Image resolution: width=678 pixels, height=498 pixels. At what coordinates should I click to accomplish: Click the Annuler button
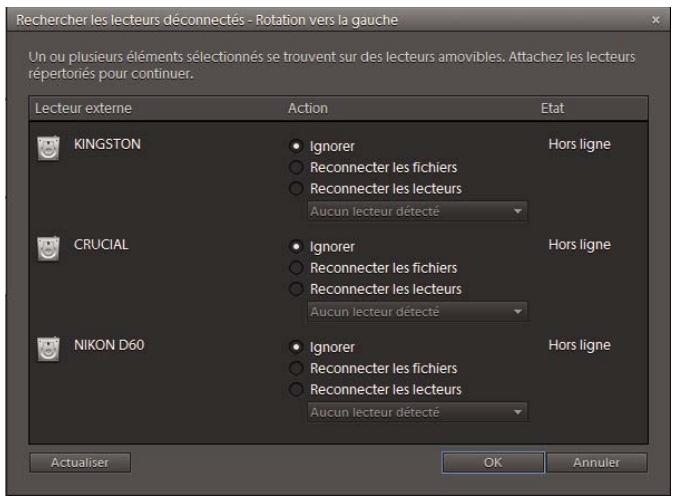coord(597,463)
